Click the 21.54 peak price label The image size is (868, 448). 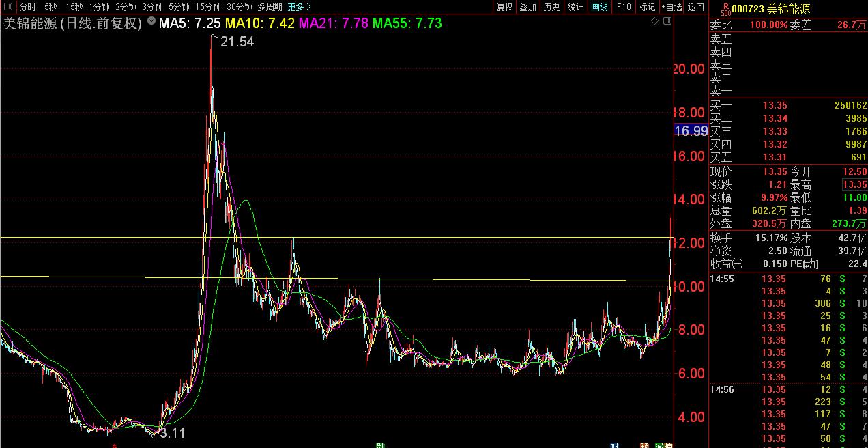237,42
